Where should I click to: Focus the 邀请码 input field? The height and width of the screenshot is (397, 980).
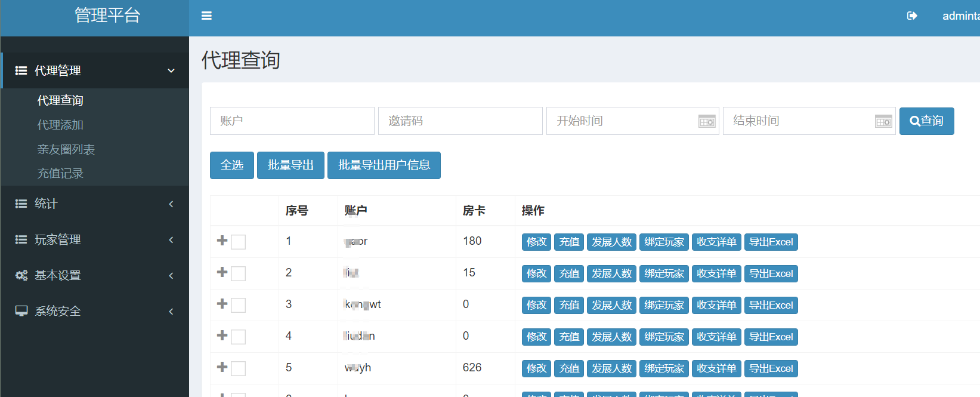(x=460, y=121)
